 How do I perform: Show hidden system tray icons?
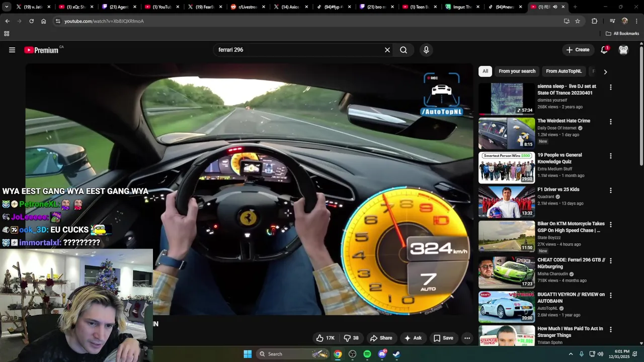tap(571, 354)
